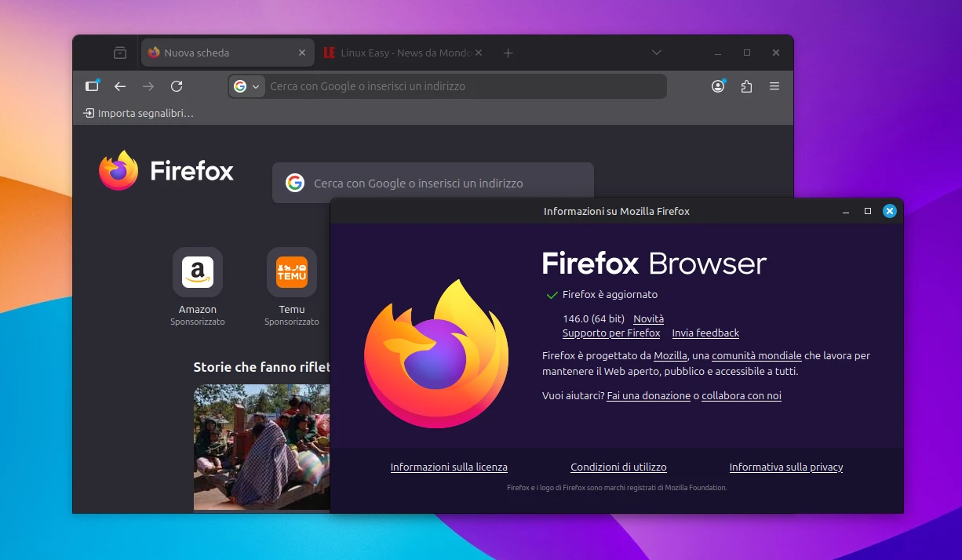Click the back navigation arrow
This screenshot has height=560, width=962.
[119, 86]
